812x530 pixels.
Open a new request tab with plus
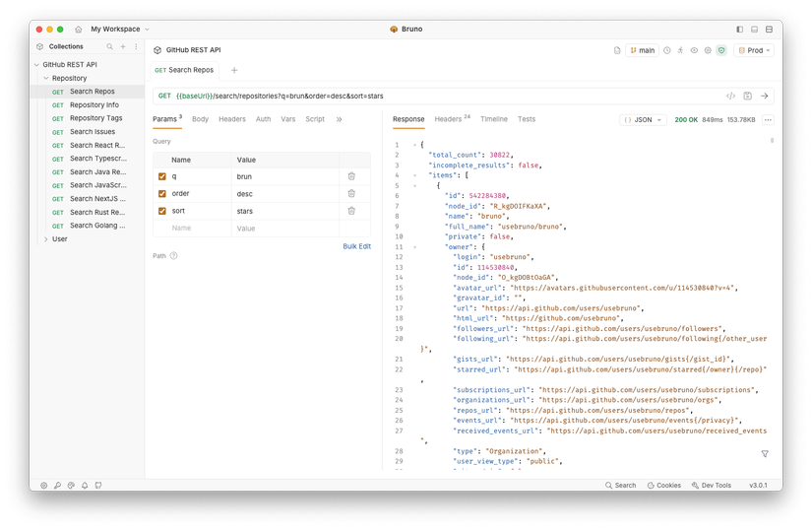(234, 71)
